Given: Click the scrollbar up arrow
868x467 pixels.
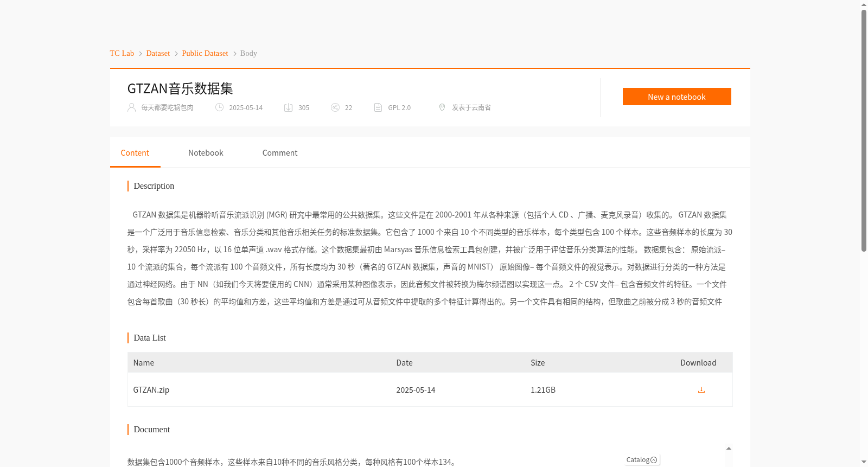Looking at the screenshot, I should [x=864, y=4].
